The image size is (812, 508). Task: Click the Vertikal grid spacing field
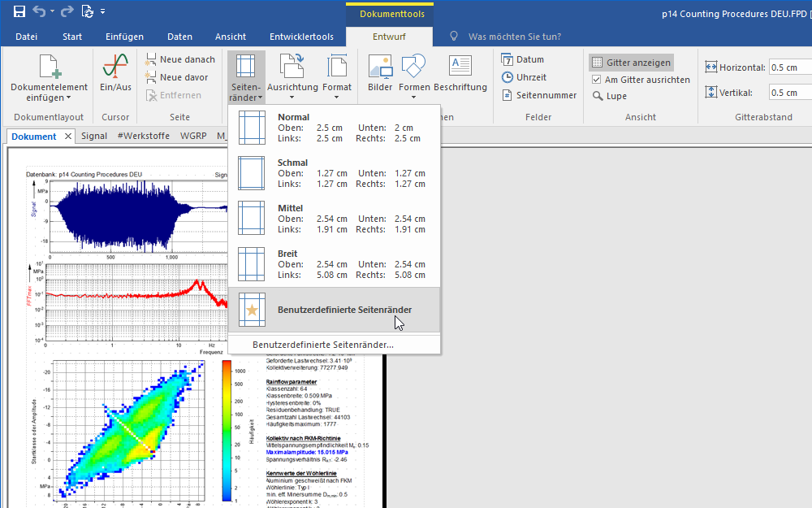tap(790, 93)
